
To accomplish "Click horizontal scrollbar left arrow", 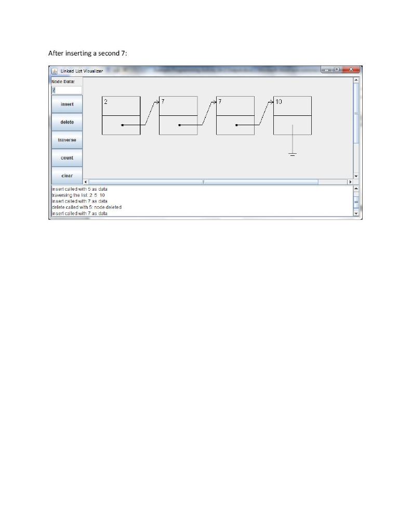I will [x=86, y=182].
